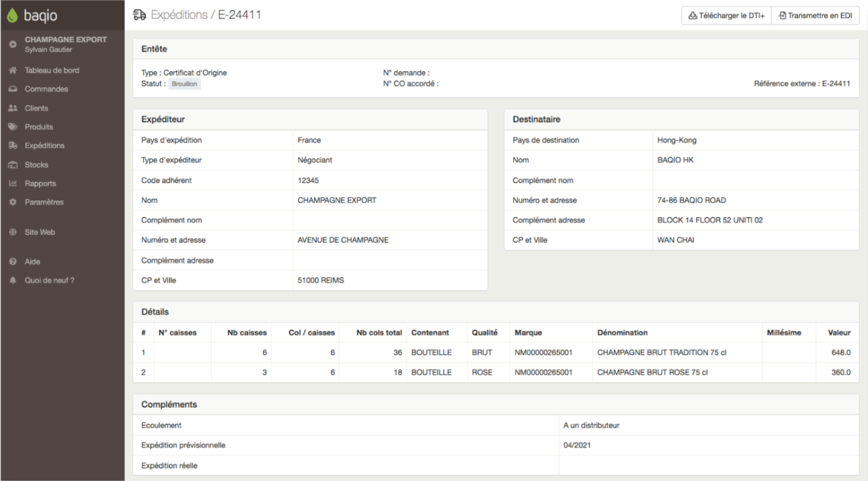Show the Quoi de neuf ? label
This screenshot has width=868, height=481.
point(50,280)
